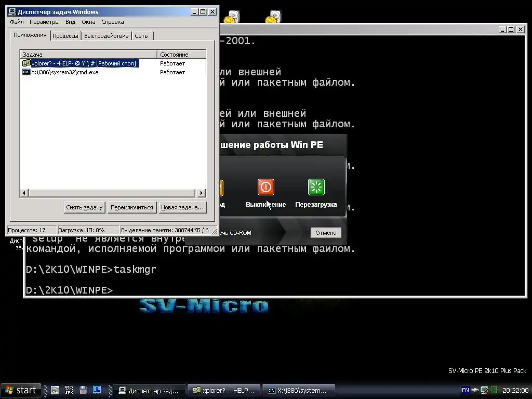Select the xplorer? -HELP- task row

(113, 63)
